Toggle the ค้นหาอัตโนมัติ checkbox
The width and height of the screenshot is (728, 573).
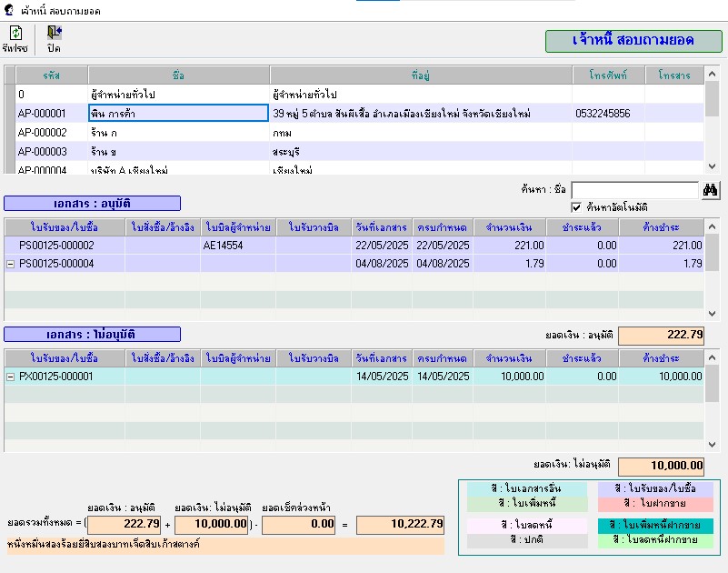pos(576,207)
